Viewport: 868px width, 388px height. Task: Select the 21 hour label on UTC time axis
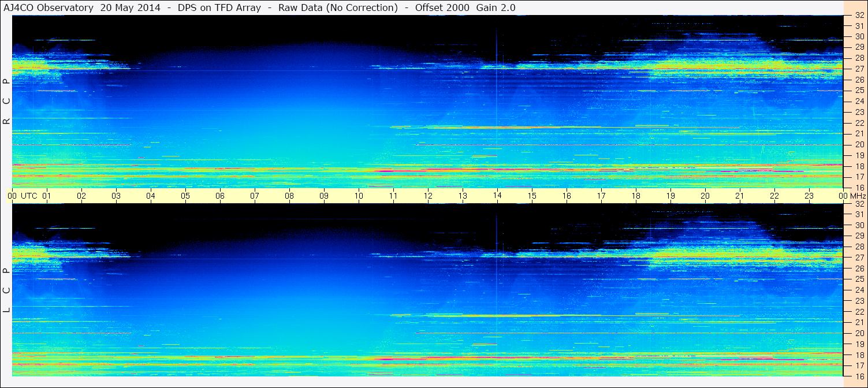(x=740, y=196)
